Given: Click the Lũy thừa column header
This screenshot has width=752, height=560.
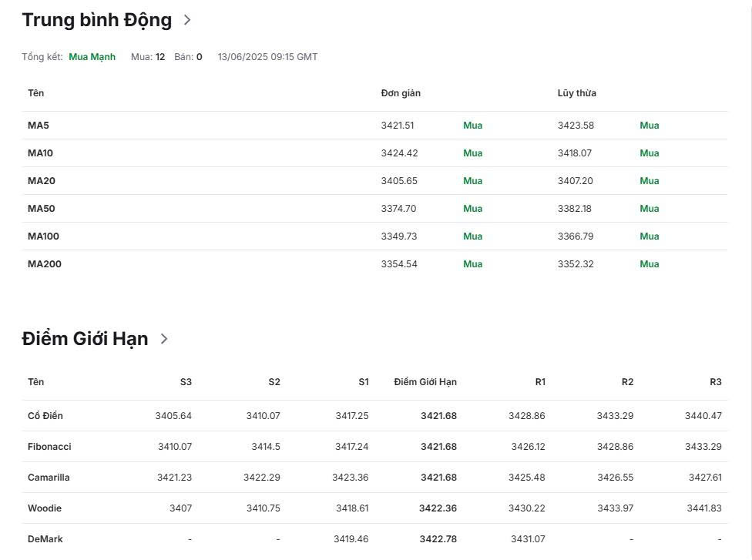Looking at the screenshot, I should (x=576, y=93).
